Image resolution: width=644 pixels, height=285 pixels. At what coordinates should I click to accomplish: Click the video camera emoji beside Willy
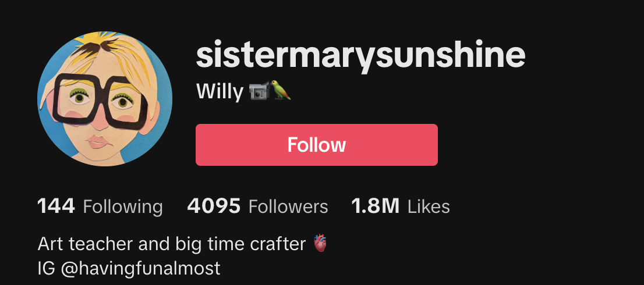[x=259, y=91]
